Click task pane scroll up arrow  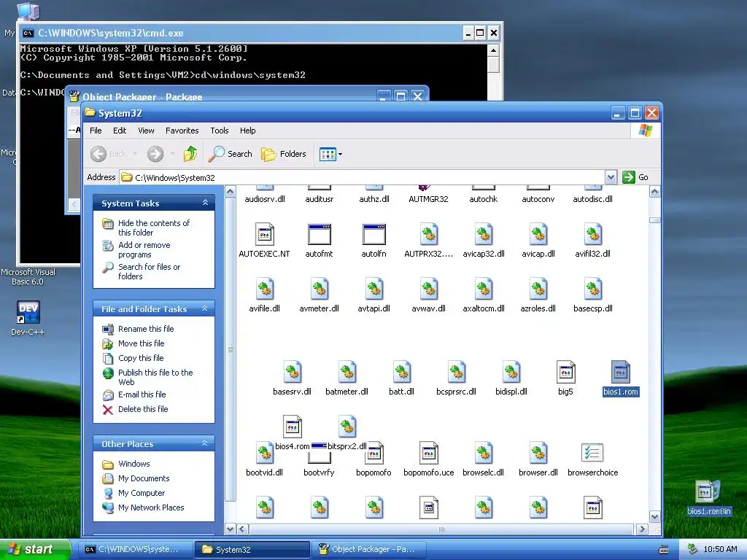click(230, 192)
